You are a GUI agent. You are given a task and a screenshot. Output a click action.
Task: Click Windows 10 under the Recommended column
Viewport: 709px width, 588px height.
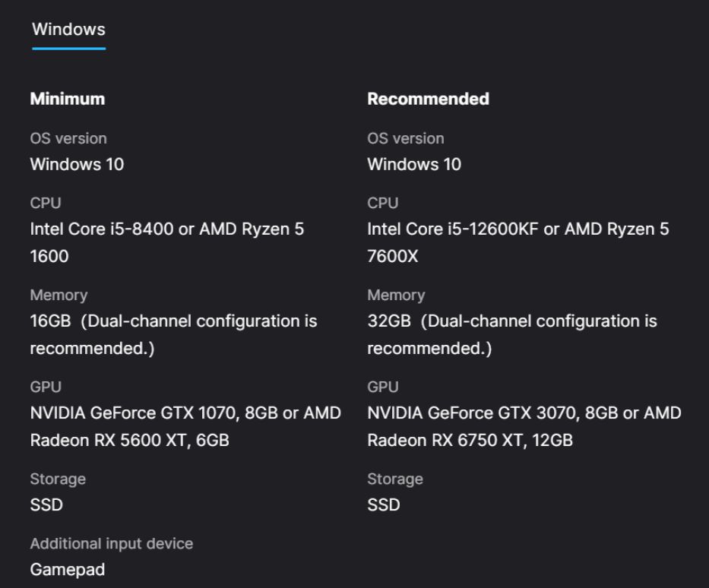pyautogui.click(x=414, y=164)
